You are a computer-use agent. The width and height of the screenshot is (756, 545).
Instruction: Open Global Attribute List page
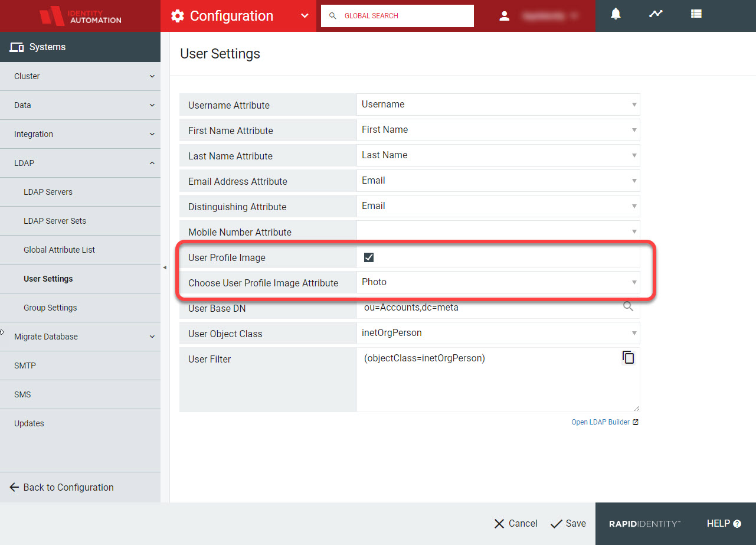tap(80, 250)
